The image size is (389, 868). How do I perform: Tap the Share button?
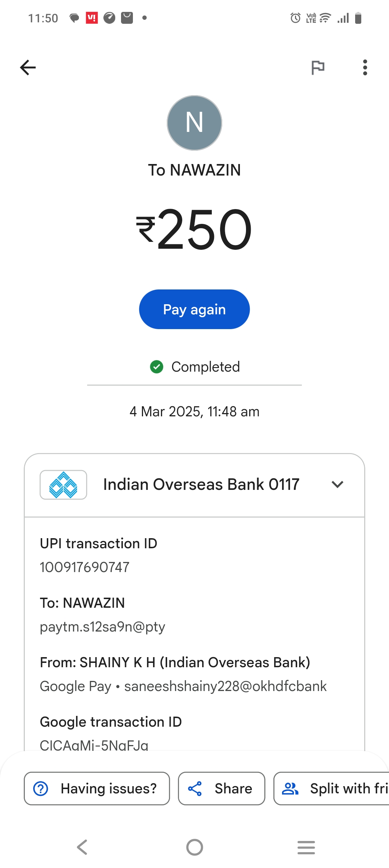222,788
